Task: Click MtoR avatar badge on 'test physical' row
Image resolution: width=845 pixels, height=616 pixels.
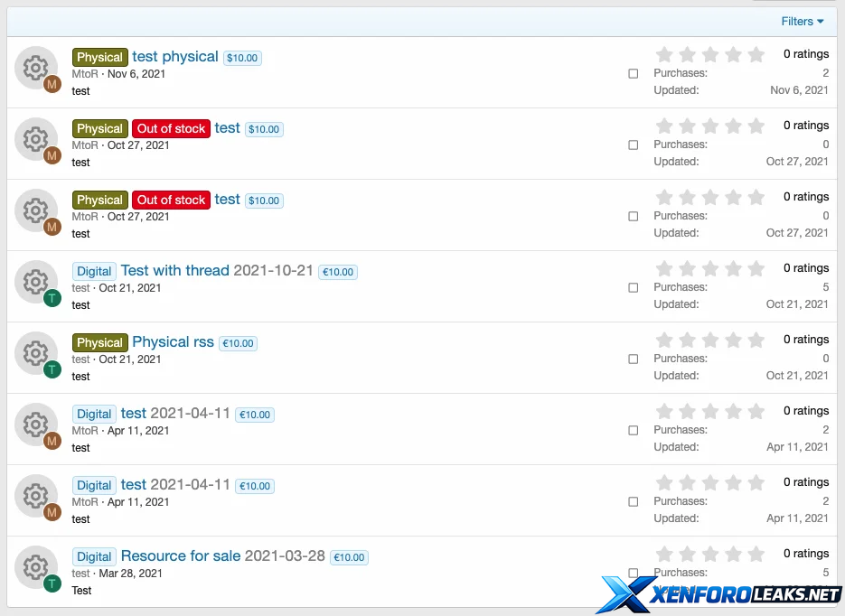Action: coord(52,84)
